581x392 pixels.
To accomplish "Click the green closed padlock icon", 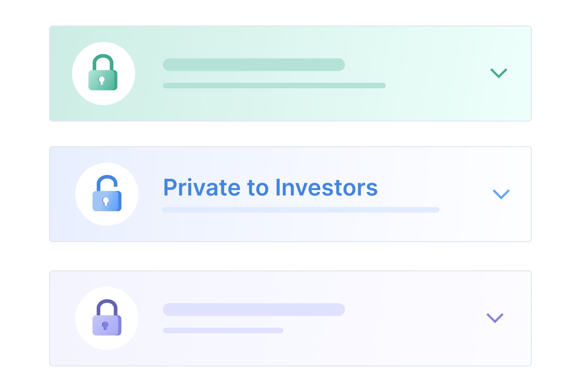I will point(103,72).
